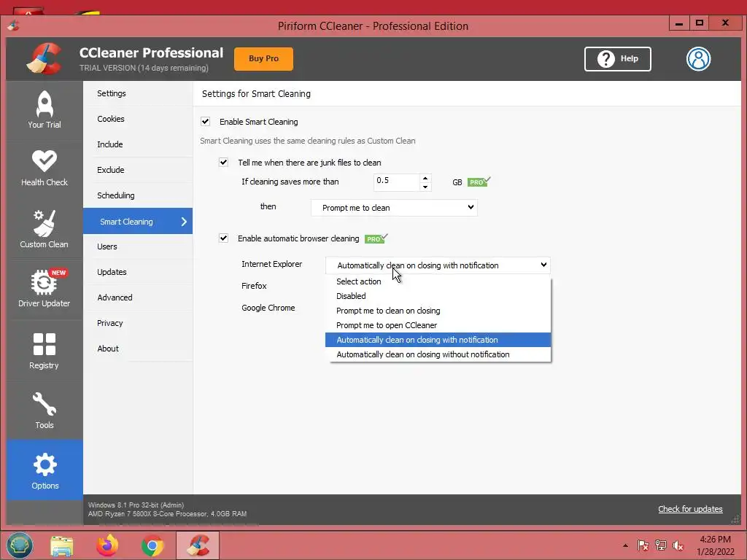Decrease the GB threshold spinner
This screenshot has height=560, width=747.
(425, 187)
